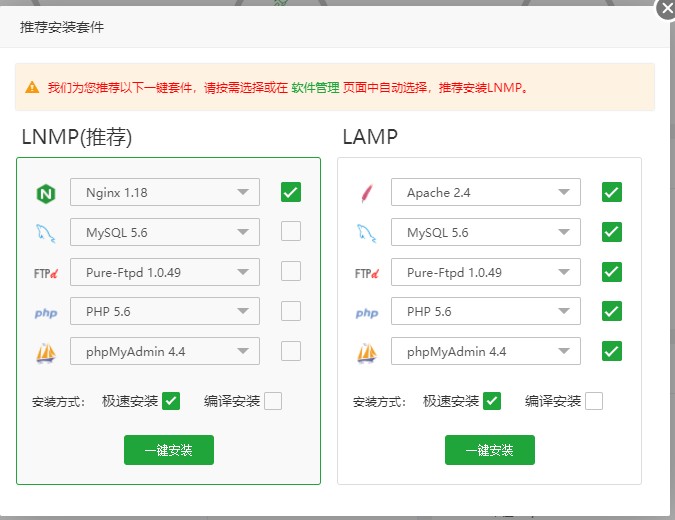Uncheck Pure-Ftpd 1.0.49 in LAMP
Image resolution: width=675 pixels, height=520 pixels.
point(612,272)
